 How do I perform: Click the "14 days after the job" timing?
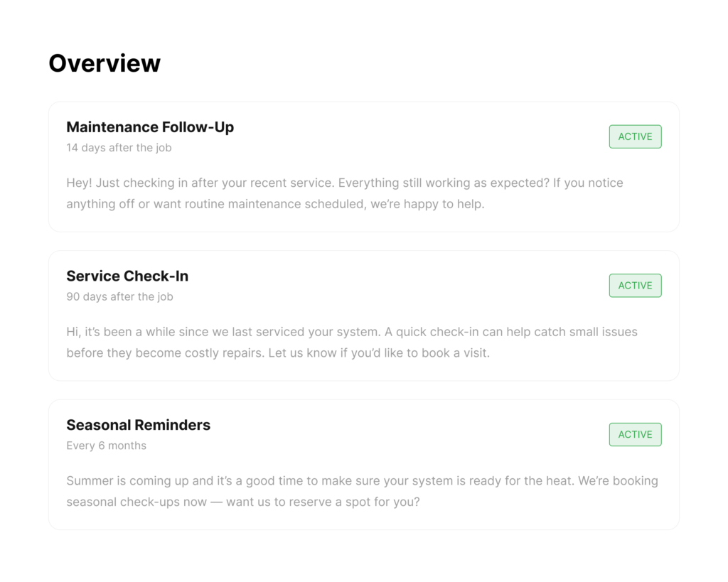[119, 148]
